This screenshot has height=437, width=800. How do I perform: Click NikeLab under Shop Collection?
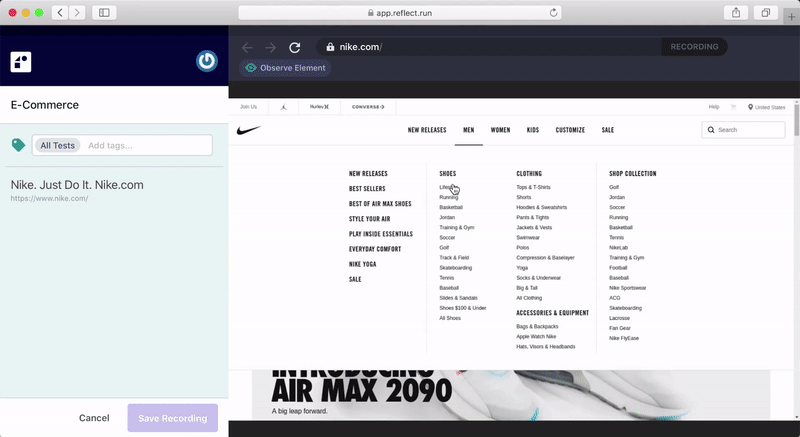(x=618, y=248)
